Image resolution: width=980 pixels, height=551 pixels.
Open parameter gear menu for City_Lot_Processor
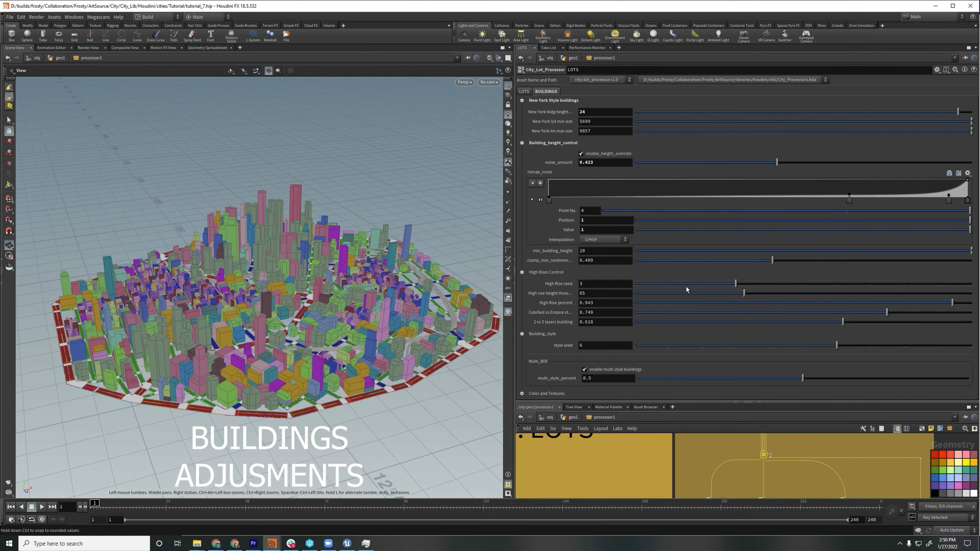pyautogui.click(x=937, y=70)
